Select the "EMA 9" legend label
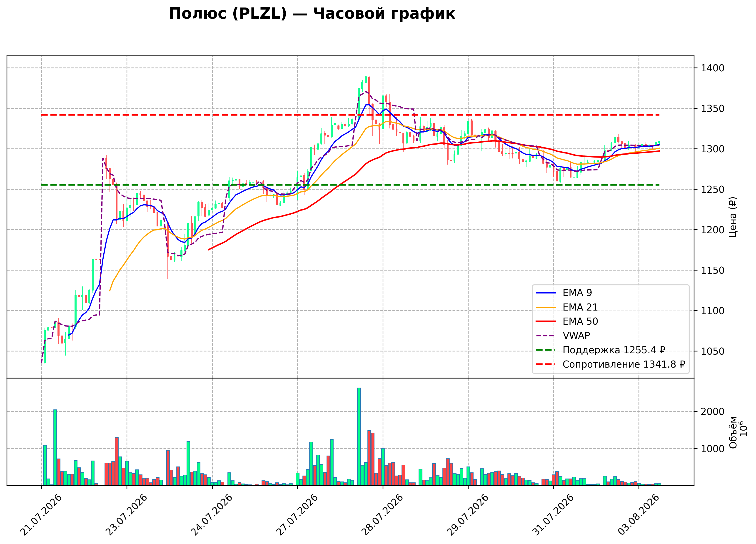Viewport: 756px width, 544px height. [577, 293]
